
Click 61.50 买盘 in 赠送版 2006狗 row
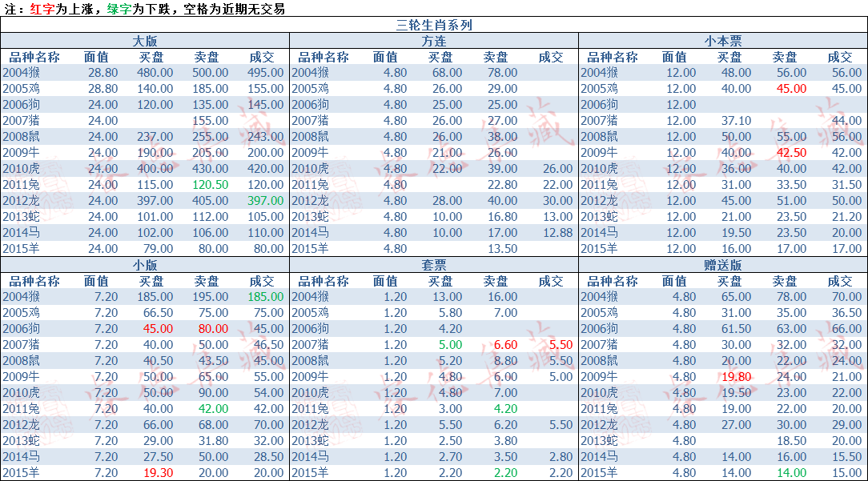(736, 330)
